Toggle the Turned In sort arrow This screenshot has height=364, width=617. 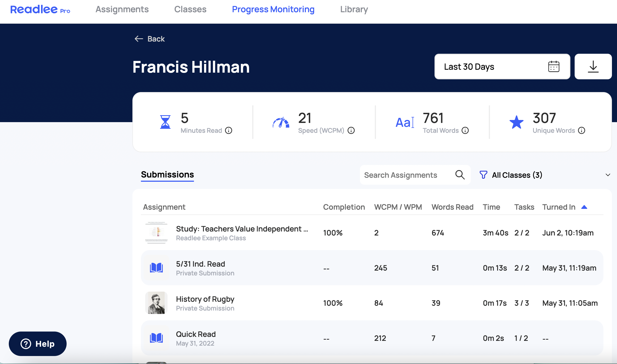(x=584, y=207)
